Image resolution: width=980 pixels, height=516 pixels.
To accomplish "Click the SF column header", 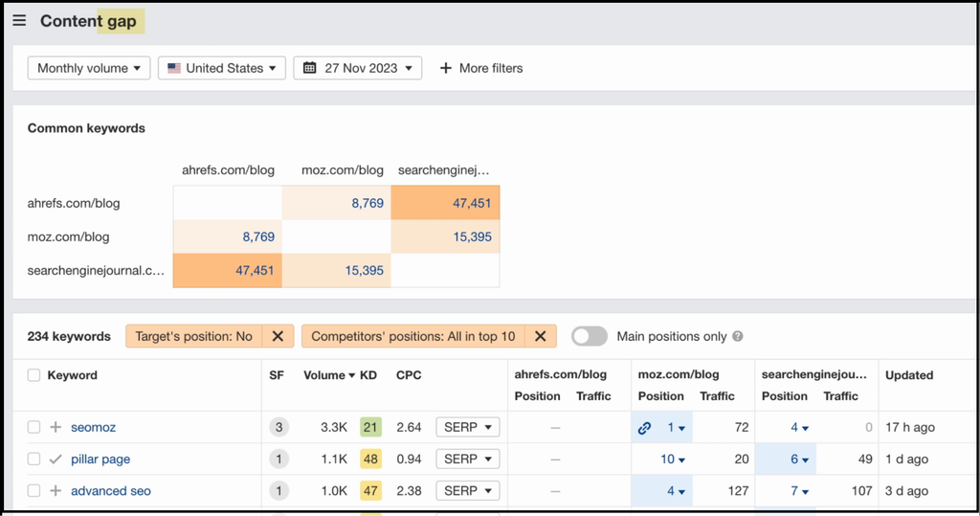I will (277, 375).
